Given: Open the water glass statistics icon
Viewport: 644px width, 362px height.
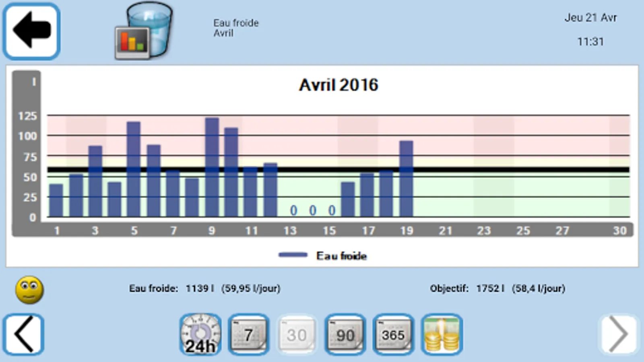Looking at the screenshot, I should 144,31.
